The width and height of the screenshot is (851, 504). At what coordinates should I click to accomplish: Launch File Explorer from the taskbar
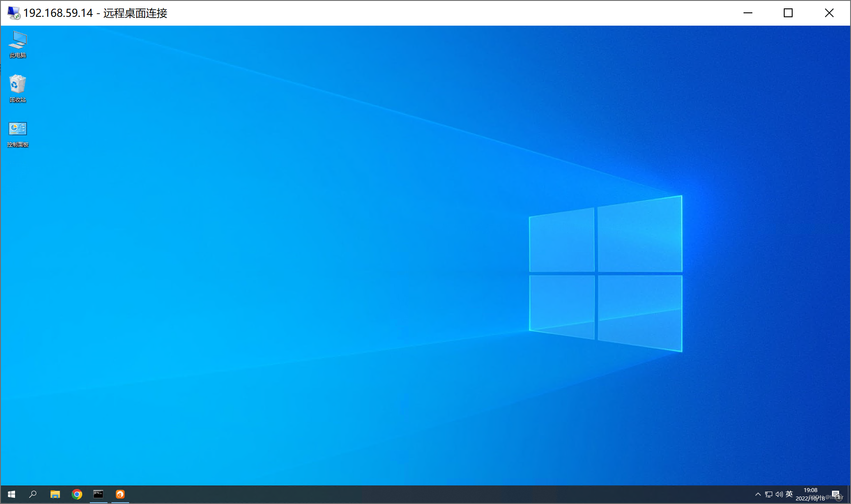click(x=55, y=494)
